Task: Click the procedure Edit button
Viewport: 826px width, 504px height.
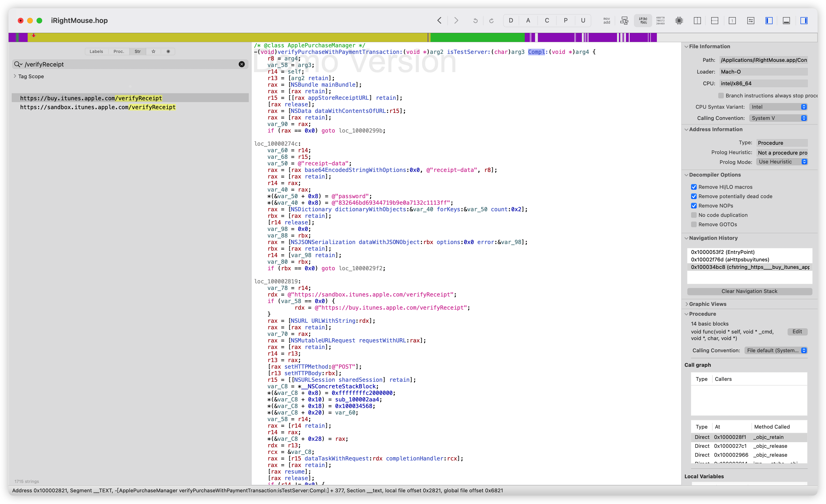Action: pyautogui.click(x=797, y=331)
